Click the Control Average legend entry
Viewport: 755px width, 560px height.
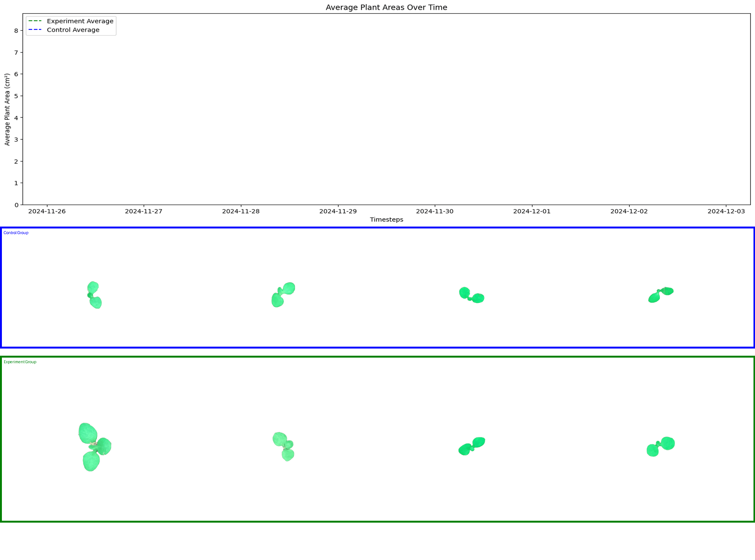(x=73, y=30)
